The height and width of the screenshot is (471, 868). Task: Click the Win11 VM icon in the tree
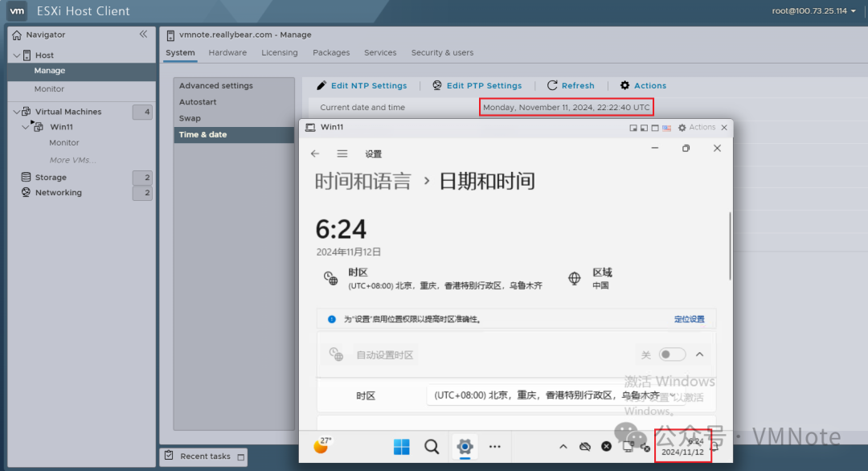coord(39,127)
